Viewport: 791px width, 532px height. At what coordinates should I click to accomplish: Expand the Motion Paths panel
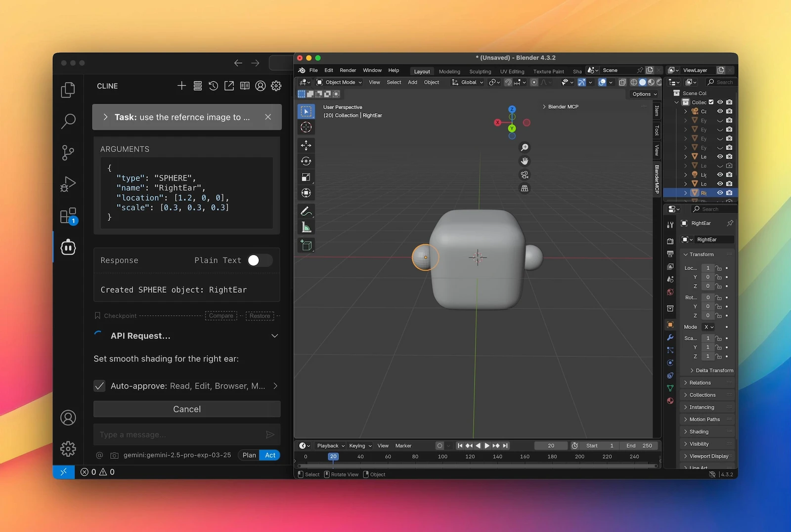[708, 419]
